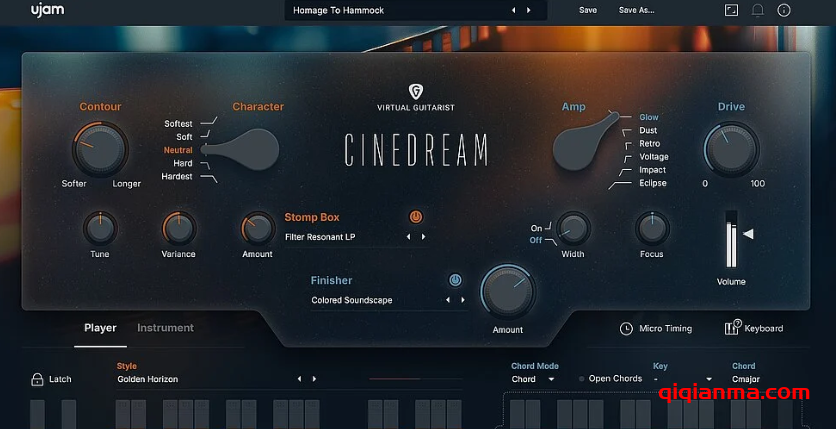Set Character to Neutral
Screen dimensions: 836x429
click(178, 150)
